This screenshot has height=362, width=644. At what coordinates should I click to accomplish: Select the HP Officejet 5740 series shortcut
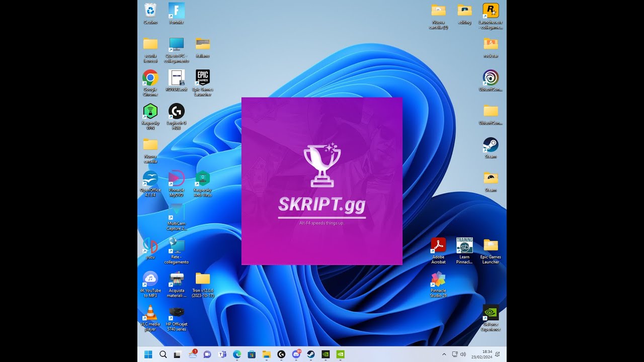177,318
